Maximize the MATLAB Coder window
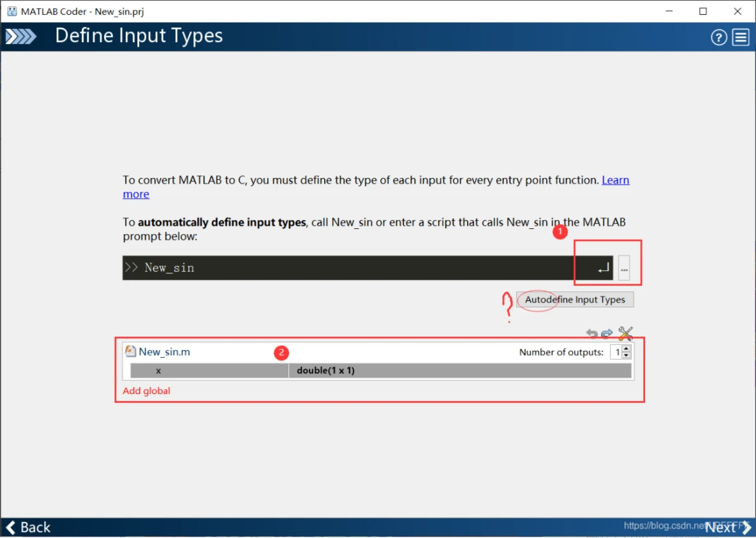756x538 pixels. (703, 11)
